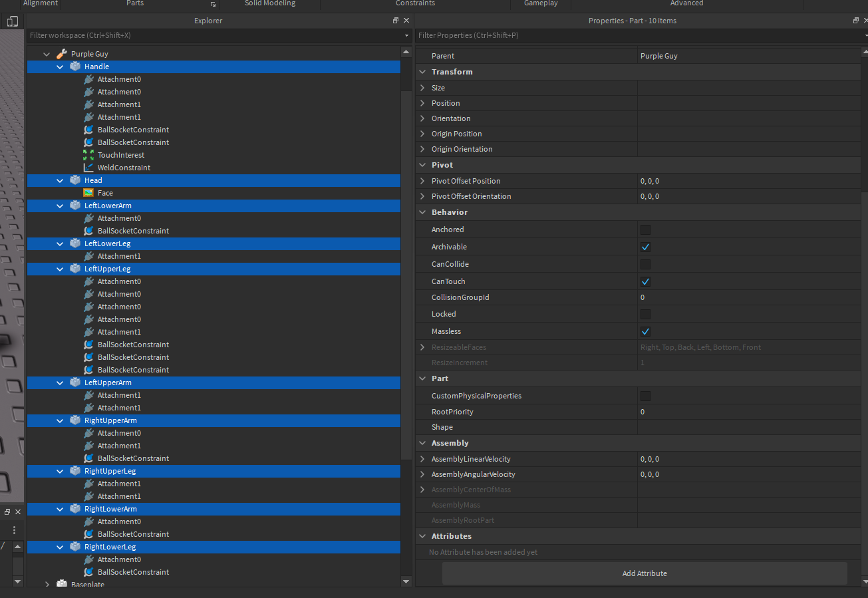Click the Handle part cube icon
This screenshot has height=598, width=868.
[x=75, y=67]
